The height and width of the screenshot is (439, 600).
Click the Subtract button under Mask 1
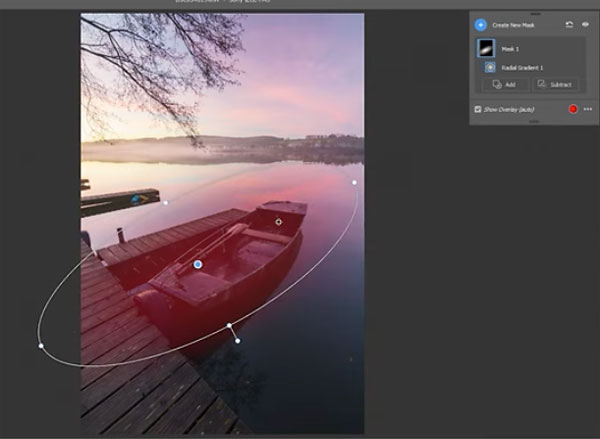(x=555, y=85)
